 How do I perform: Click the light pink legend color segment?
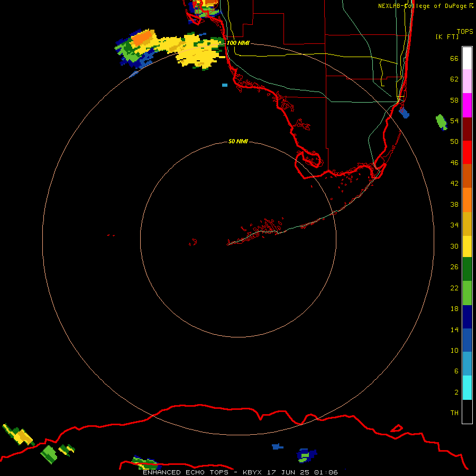click(x=467, y=81)
